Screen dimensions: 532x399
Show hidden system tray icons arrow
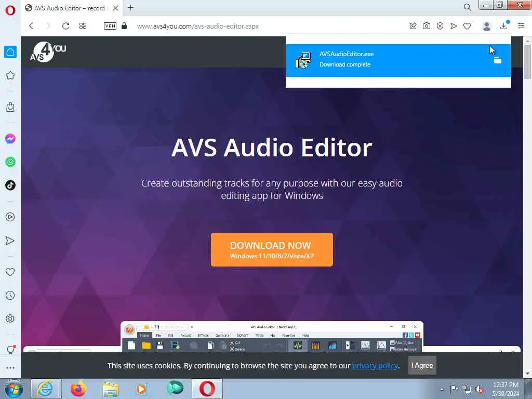442,389
